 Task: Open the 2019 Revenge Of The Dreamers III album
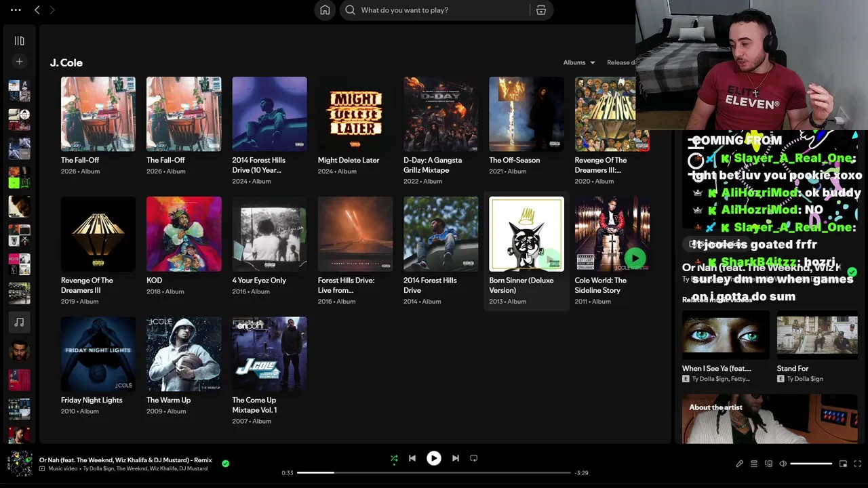click(x=98, y=234)
